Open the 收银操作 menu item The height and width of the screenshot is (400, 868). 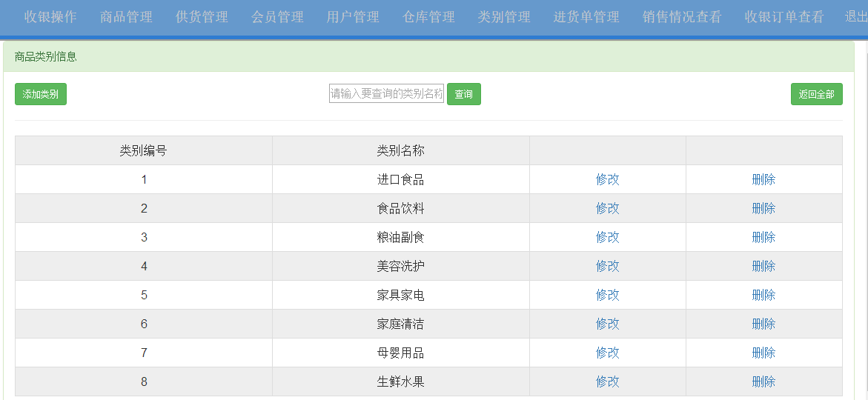[50, 17]
